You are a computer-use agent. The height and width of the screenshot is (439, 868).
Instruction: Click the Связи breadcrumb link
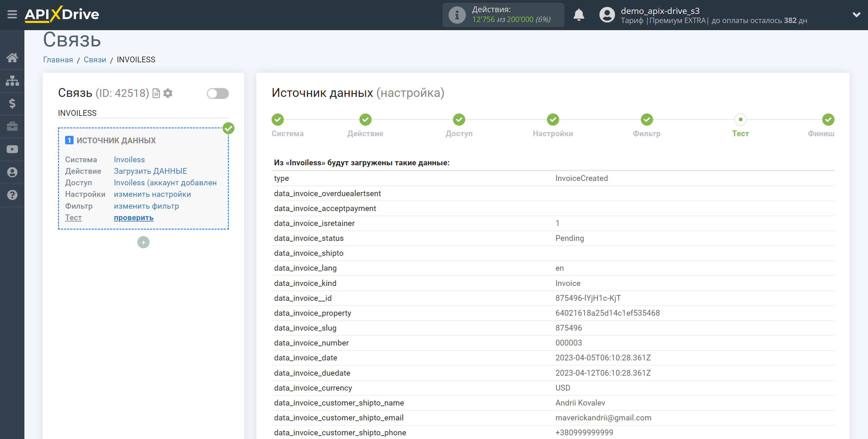[x=95, y=60]
